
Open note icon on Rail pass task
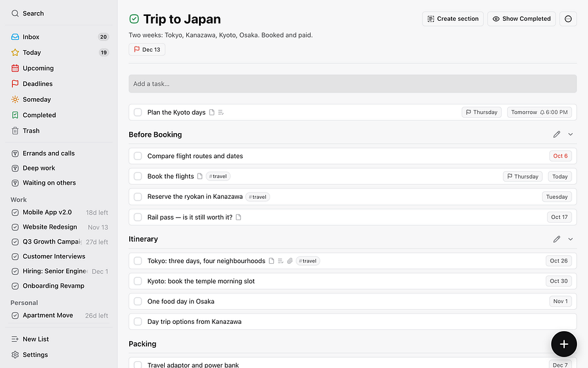tap(238, 217)
